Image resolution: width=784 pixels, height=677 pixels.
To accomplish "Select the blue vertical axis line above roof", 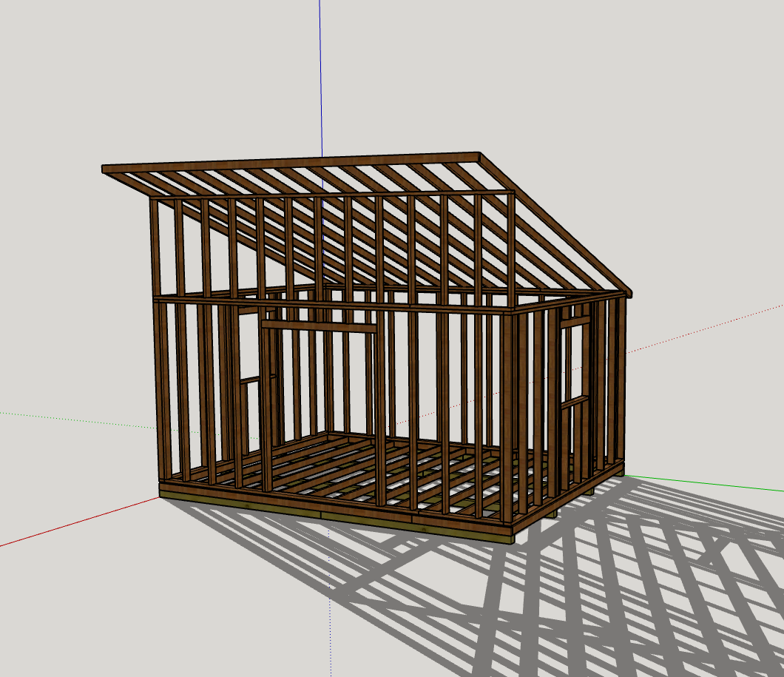I will (x=321, y=78).
